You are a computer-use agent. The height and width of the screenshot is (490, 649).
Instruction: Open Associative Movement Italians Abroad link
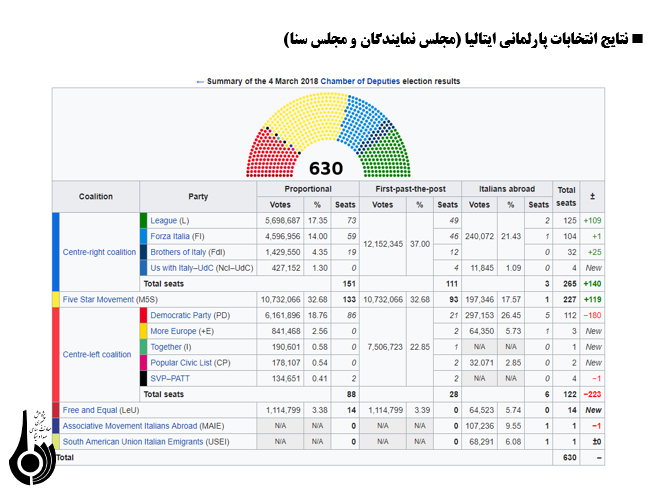tap(130, 426)
